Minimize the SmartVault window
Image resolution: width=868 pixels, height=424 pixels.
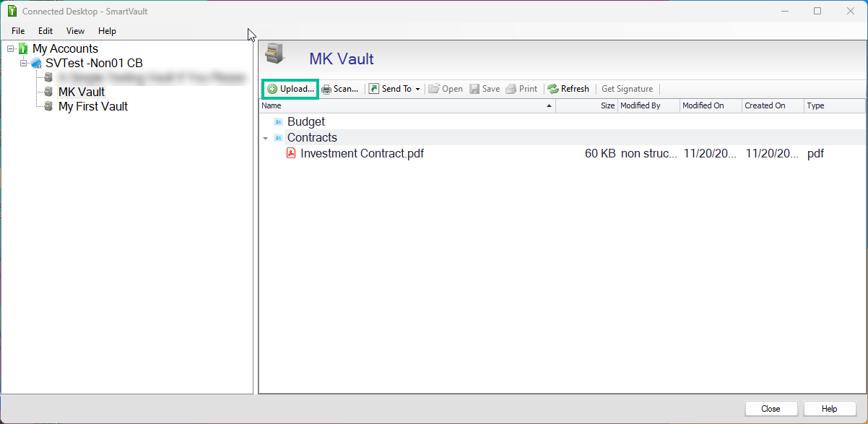pos(785,11)
